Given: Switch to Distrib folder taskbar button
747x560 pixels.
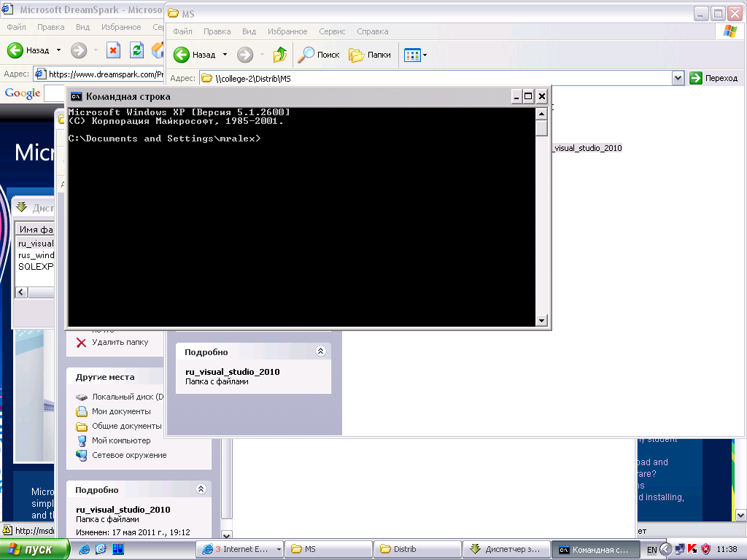Looking at the screenshot, I should [x=417, y=550].
